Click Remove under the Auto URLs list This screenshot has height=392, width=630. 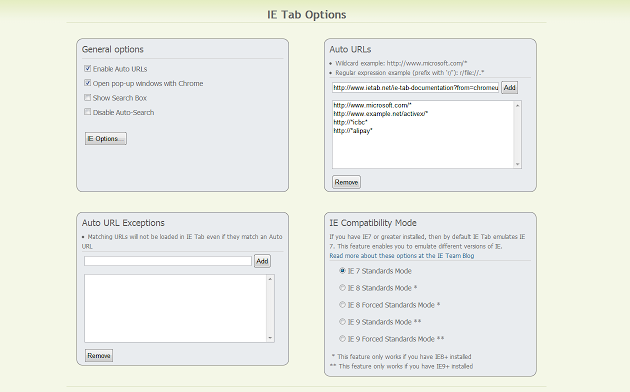(346, 182)
